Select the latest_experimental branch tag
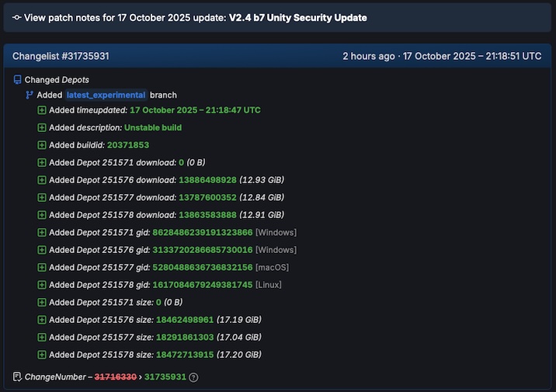Viewport: 556px width, 392px height. click(x=106, y=95)
